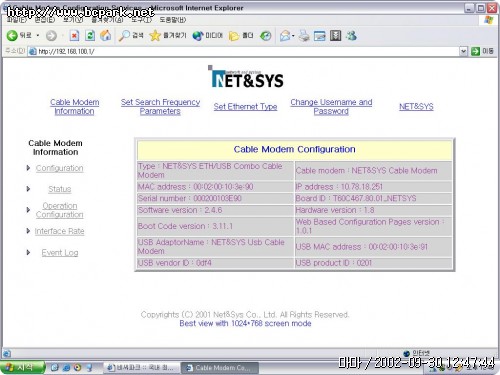Click the Boot Code version 3.11.1 cell
Viewport: 500px width, 375px height.
point(215,226)
